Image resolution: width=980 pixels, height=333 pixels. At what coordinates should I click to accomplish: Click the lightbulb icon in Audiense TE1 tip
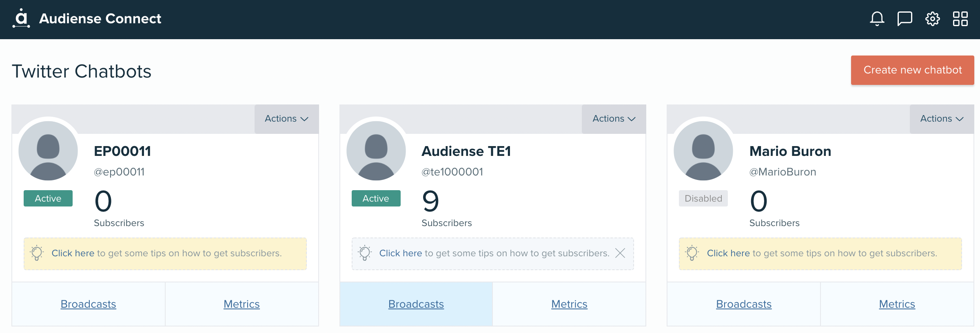[365, 253]
